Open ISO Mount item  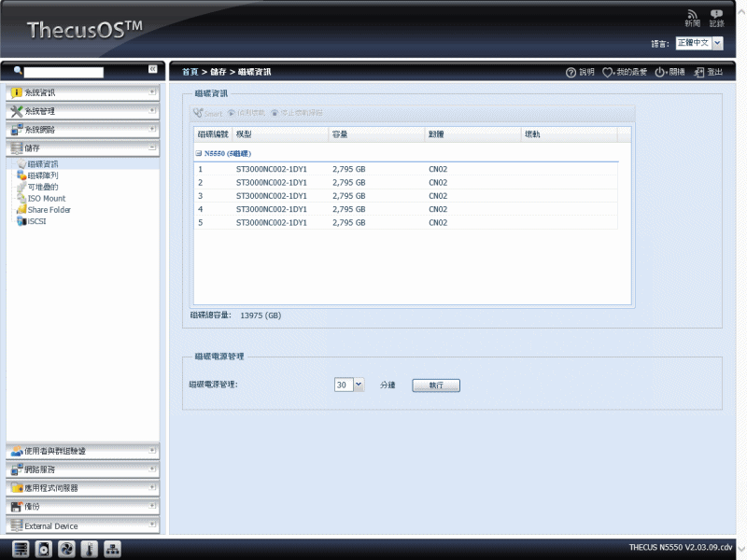(x=46, y=198)
